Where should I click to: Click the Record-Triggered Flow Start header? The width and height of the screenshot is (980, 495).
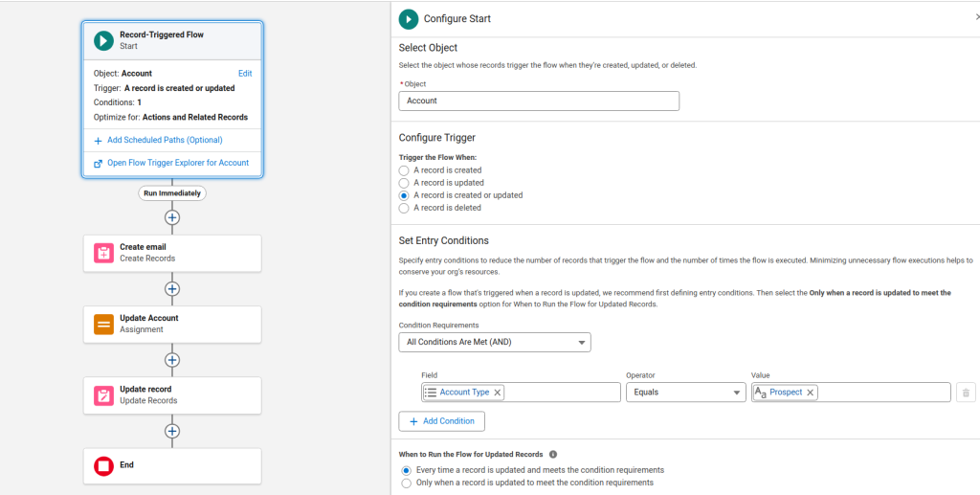[172, 40]
